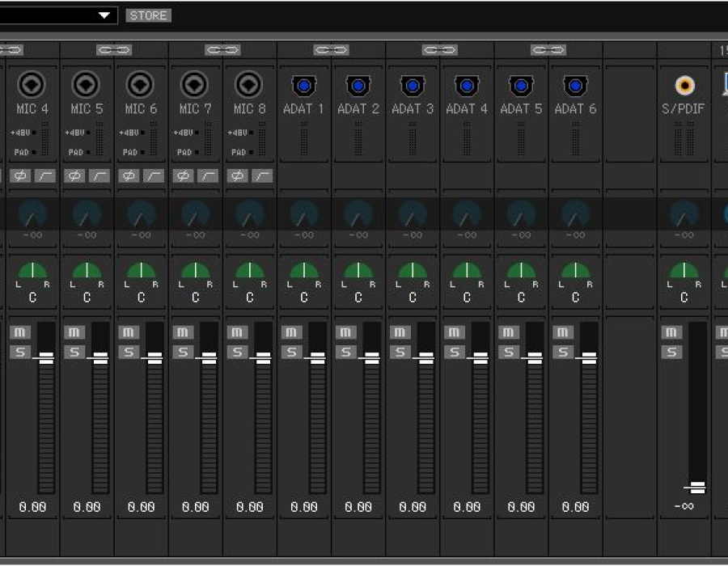Click the S/PDIF pan knob
The width and height of the screenshot is (728, 566).
[x=684, y=270]
